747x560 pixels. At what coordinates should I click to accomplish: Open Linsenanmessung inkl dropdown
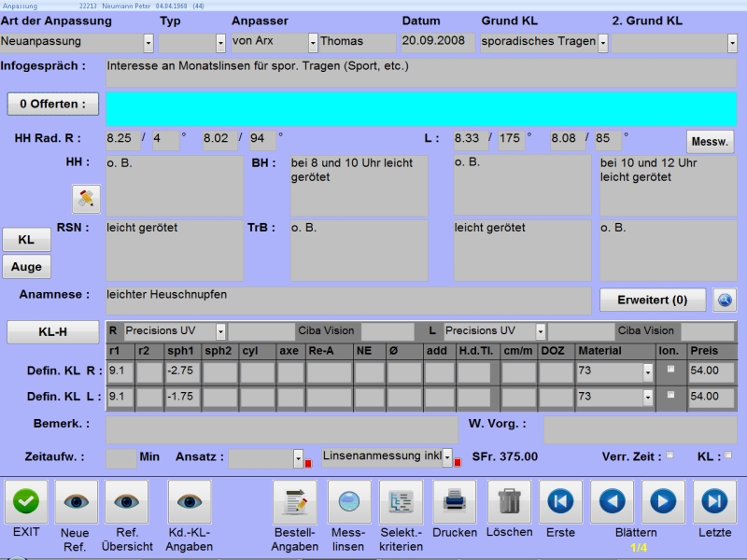click(447, 457)
